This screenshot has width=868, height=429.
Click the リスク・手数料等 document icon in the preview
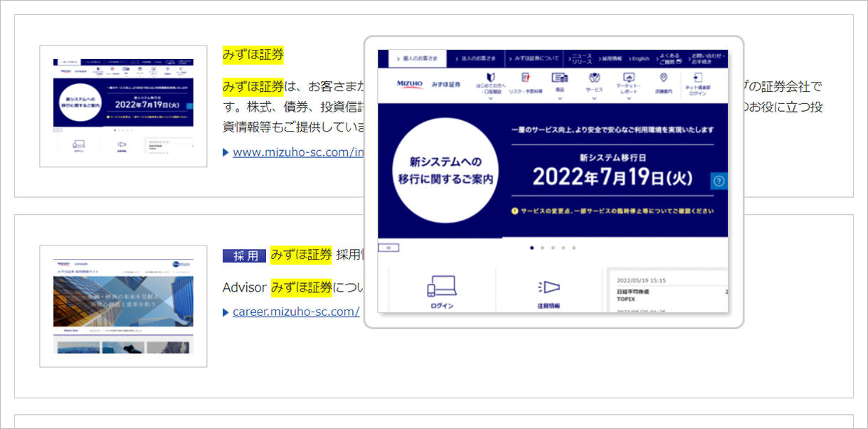526,78
